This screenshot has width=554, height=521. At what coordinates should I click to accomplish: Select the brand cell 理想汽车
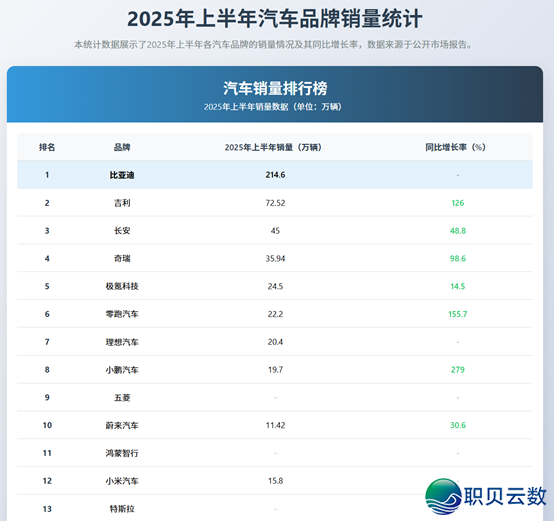pyautogui.click(x=122, y=342)
